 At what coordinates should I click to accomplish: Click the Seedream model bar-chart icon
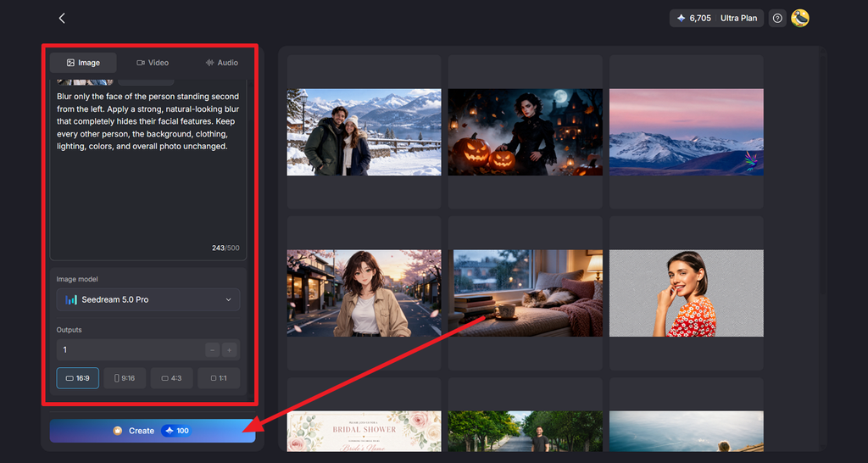[71, 299]
